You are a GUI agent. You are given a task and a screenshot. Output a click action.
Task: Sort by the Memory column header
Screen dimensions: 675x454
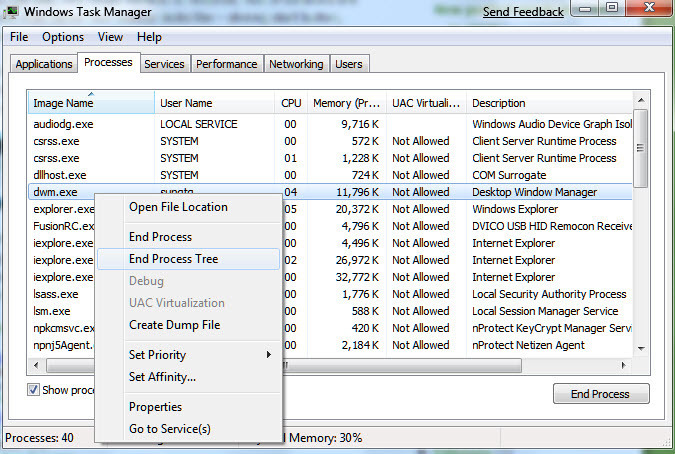coord(347,103)
